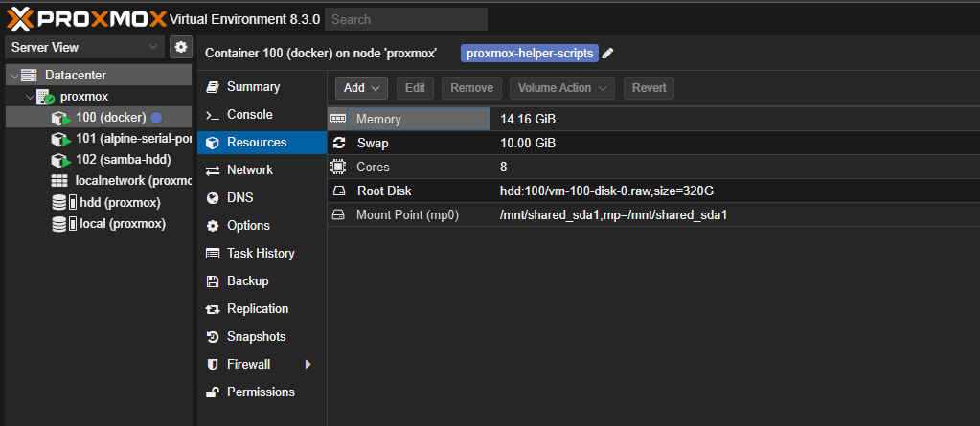980x426 pixels.
Task: Open the DNS tab
Action: [262, 197]
